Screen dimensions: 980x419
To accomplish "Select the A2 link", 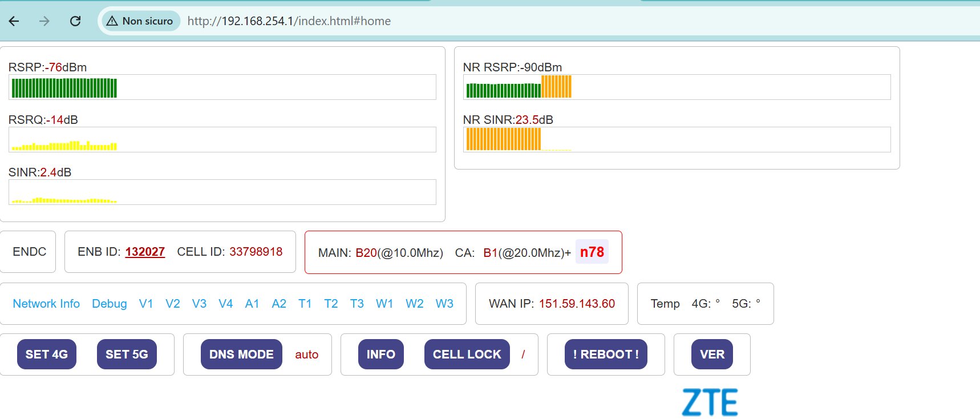I will click(x=279, y=304).
